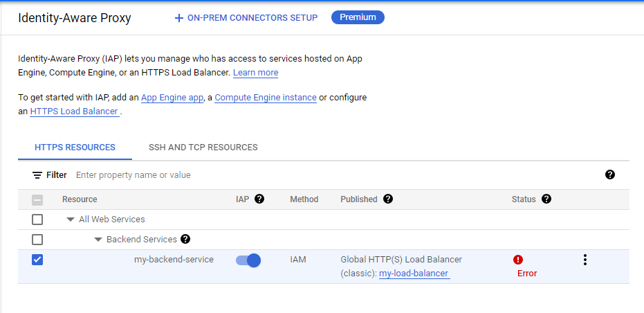
Task: Open help icon beside IAP column header
Action: (259, 199)
